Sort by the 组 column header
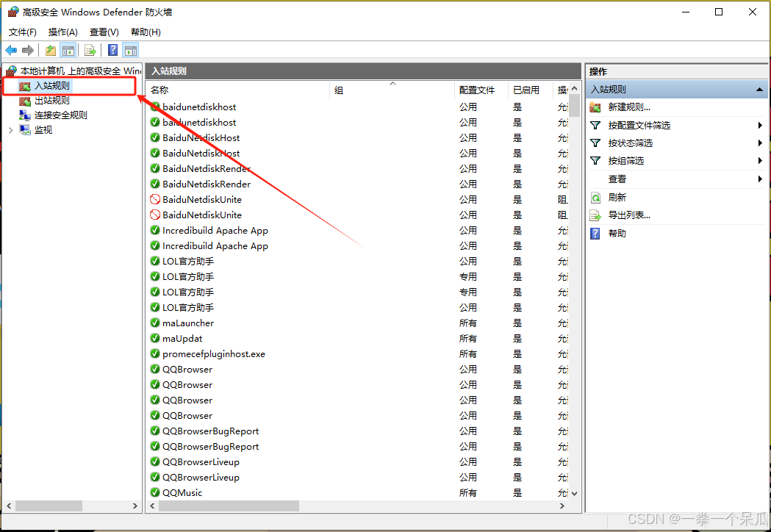771x532 pixels. pos(392,90)
